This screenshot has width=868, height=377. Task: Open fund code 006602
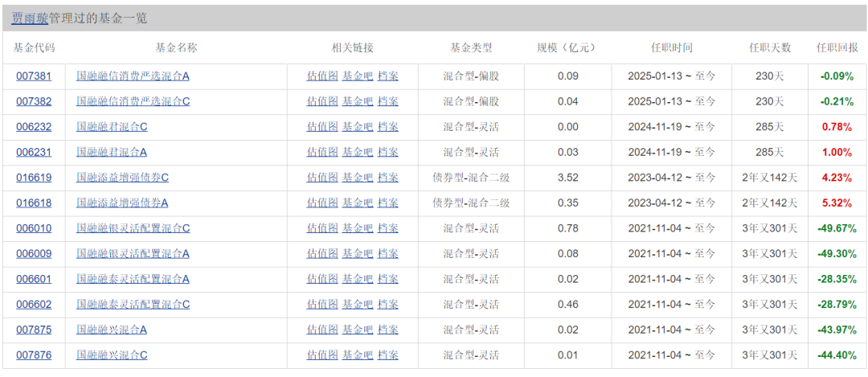(x=34, y=305)
